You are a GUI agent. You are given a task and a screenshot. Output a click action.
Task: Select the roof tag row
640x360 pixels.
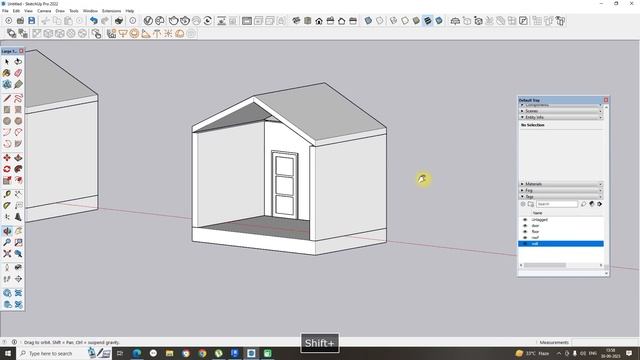[x=561, y=238]
